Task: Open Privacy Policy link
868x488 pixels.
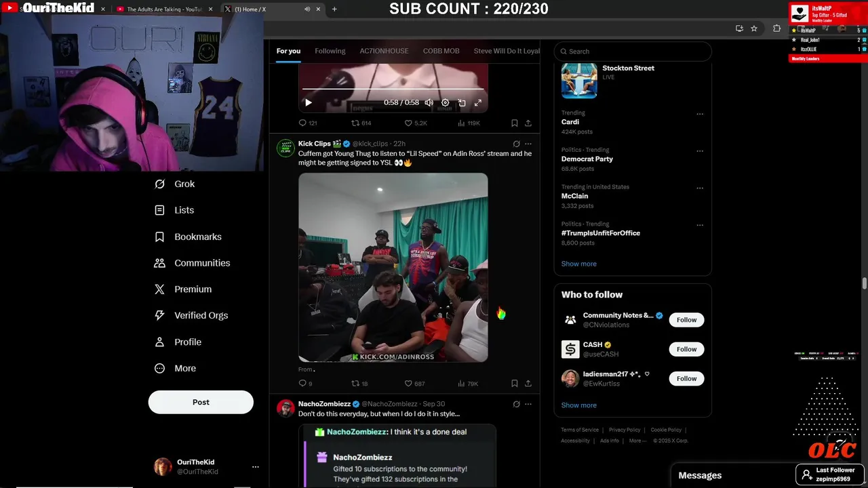Action: pyautogui.click(x=625, y=430)
